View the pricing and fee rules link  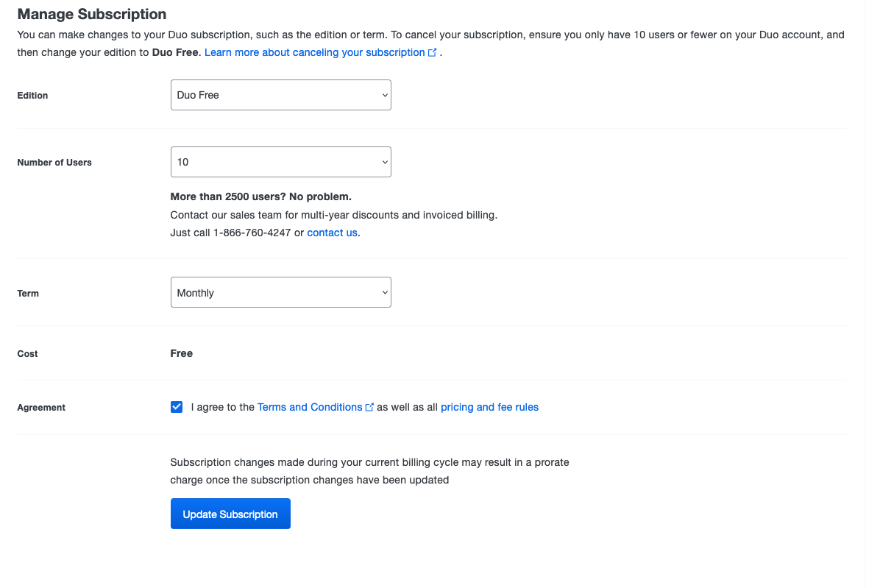[489, 407]
